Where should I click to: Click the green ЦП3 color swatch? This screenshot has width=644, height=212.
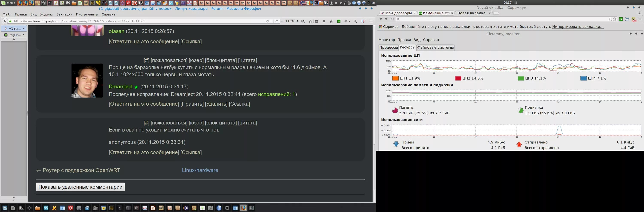pyautogui.click(x=521, y=78)
